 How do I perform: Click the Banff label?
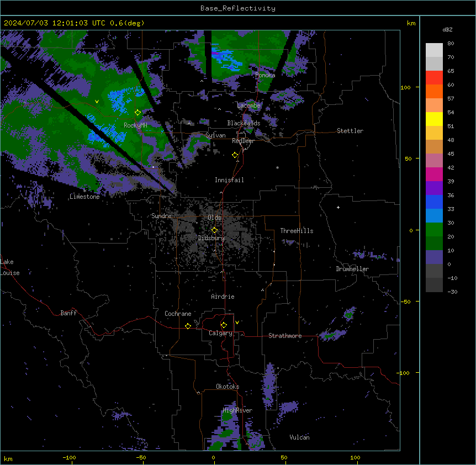point(68,313)
